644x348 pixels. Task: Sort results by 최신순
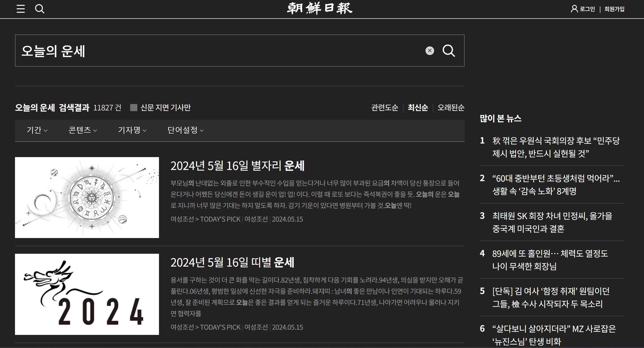(418, 108)
